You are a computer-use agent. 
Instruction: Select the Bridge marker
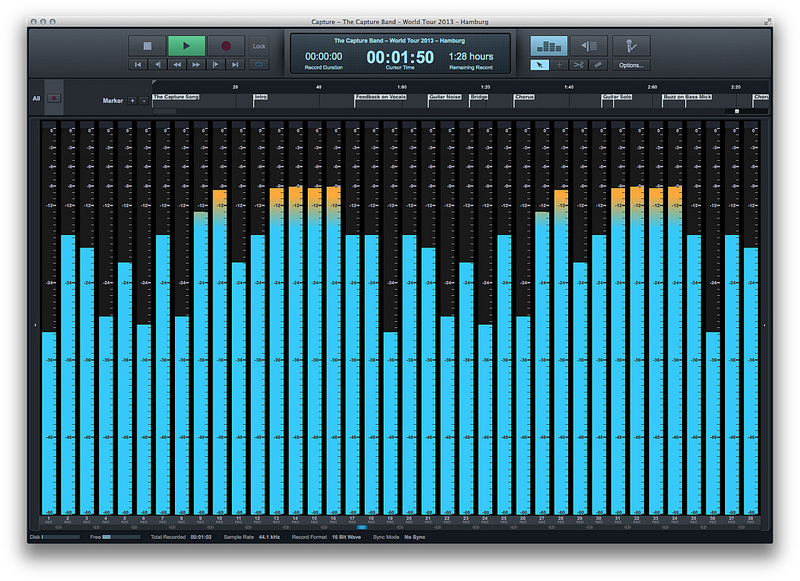479,96
